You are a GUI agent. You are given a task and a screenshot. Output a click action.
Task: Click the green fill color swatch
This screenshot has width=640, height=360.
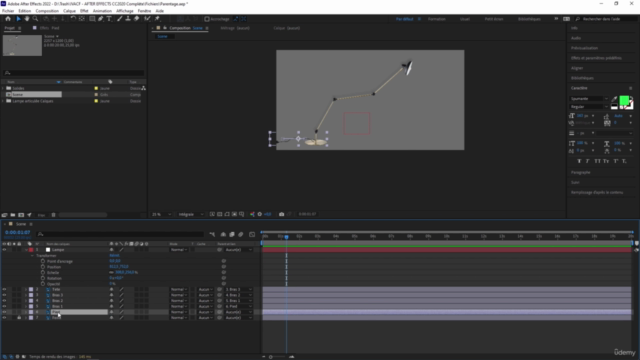(x=624, y=100)
